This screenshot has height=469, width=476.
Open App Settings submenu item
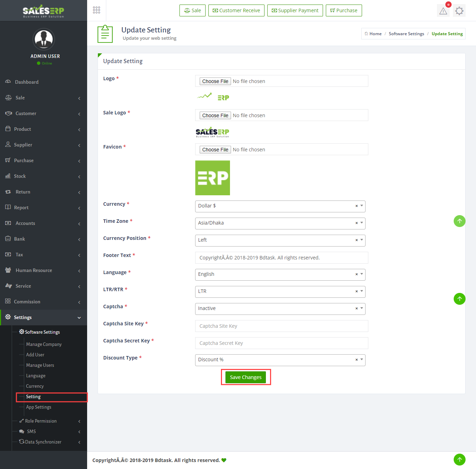[x=39, y=407]
